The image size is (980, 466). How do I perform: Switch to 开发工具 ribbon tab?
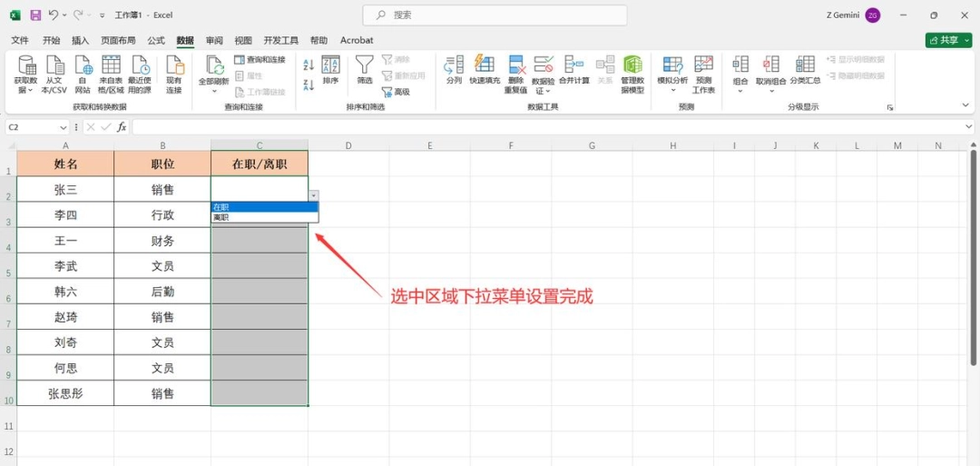pyautogui.click(x=281, y=40)
